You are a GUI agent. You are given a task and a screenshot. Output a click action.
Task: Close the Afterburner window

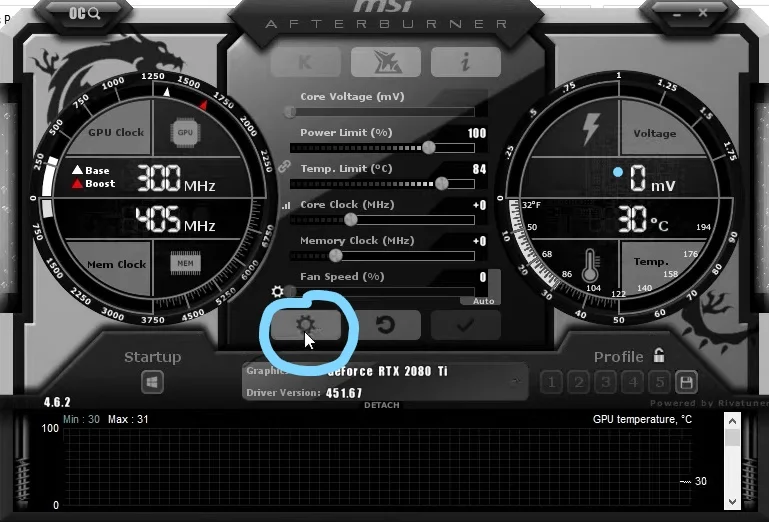pyautogui.click(x=703, y=13)
